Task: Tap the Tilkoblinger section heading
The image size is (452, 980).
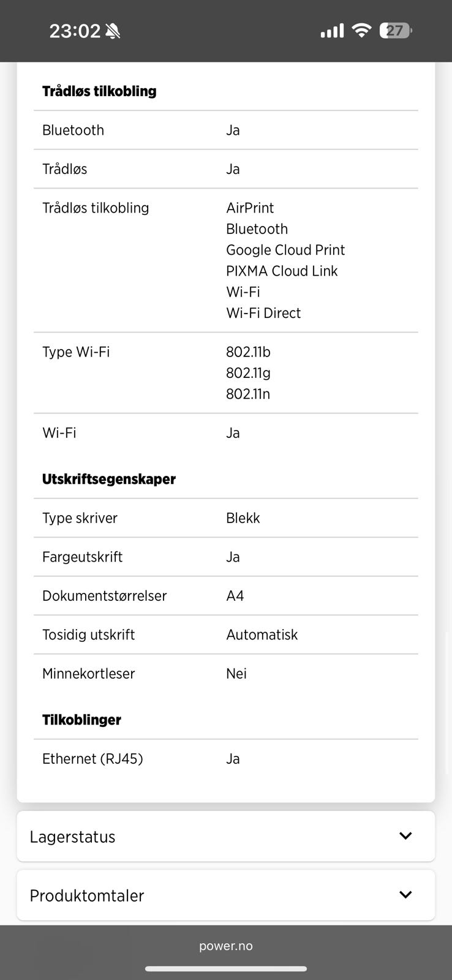Action: 81,720
